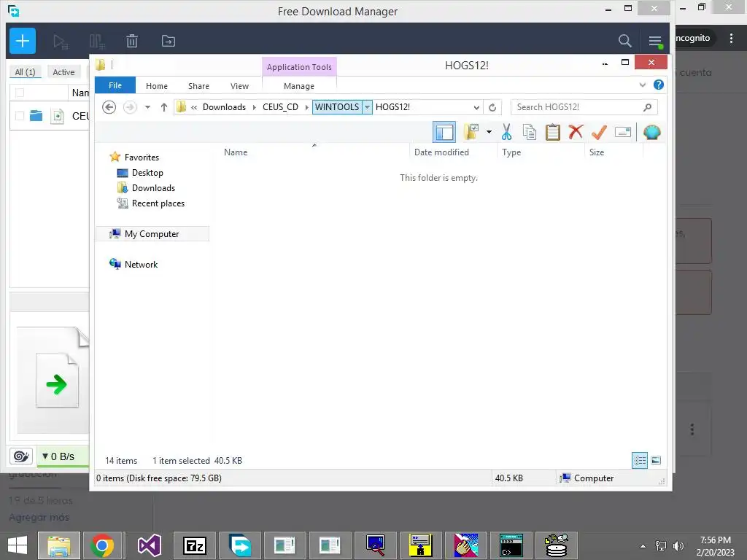Toggle snail mode speed limiter icon

pos(21,456)
